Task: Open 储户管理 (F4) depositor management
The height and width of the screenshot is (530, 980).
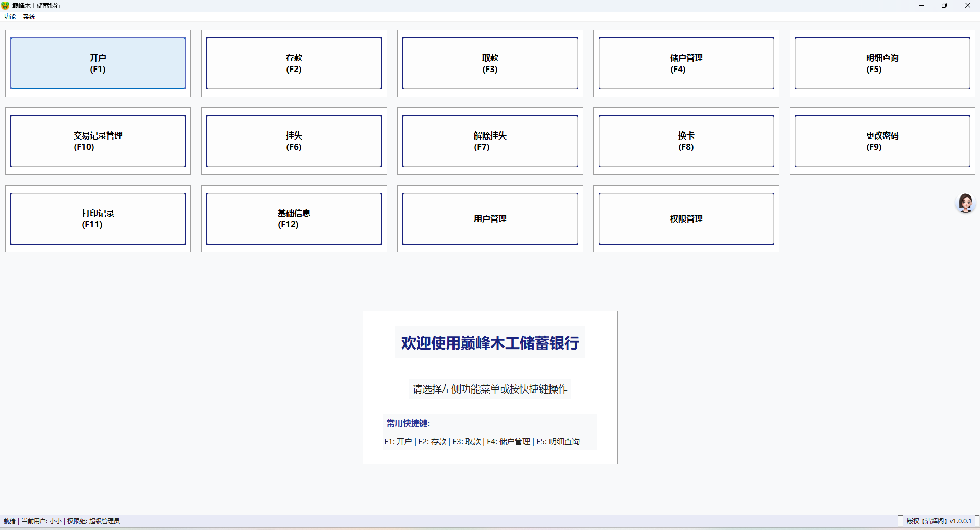Action: tap(686, 63)
